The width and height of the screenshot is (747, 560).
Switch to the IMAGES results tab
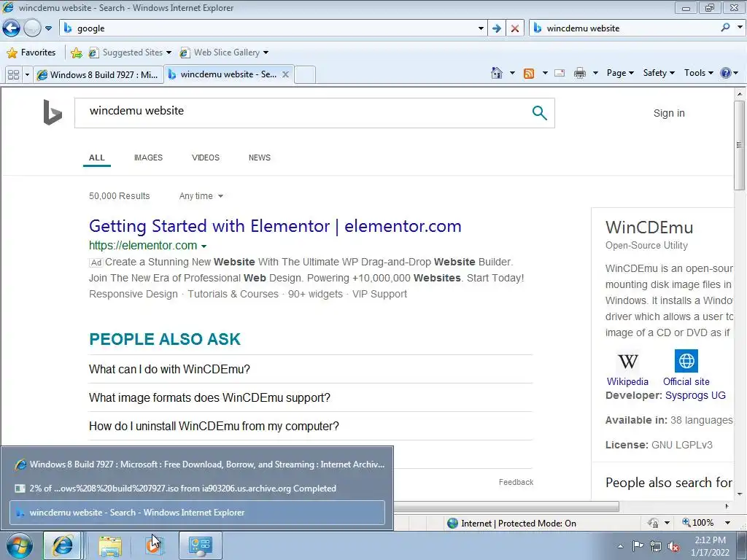coord(148,157)
